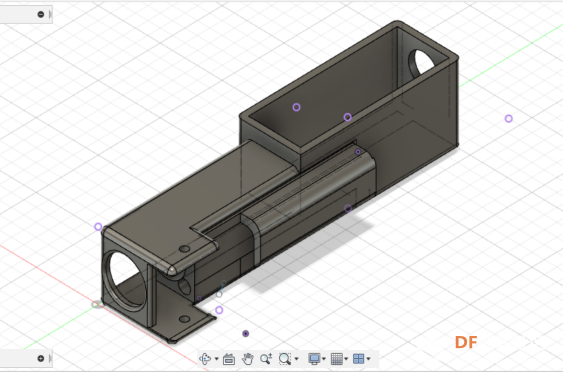This screenshot has height=372, width=563.
Task: Select the Pan hand tool
Action: [248, 358]
